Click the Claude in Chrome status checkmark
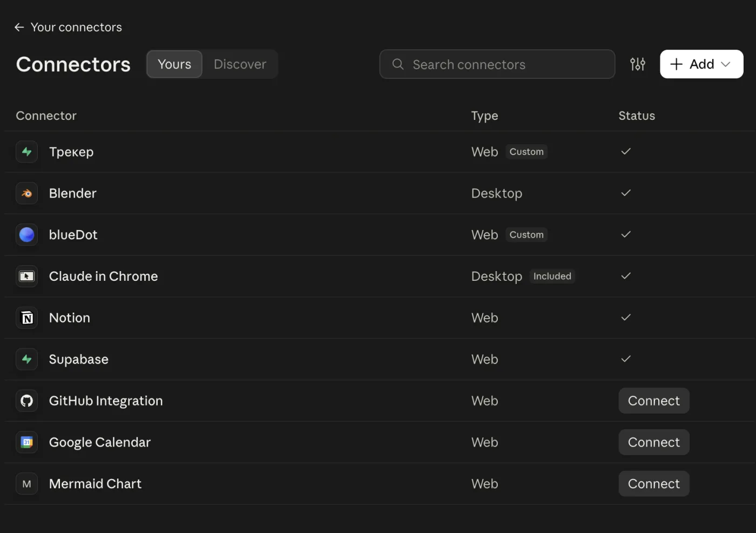 (x=626, y=276)
